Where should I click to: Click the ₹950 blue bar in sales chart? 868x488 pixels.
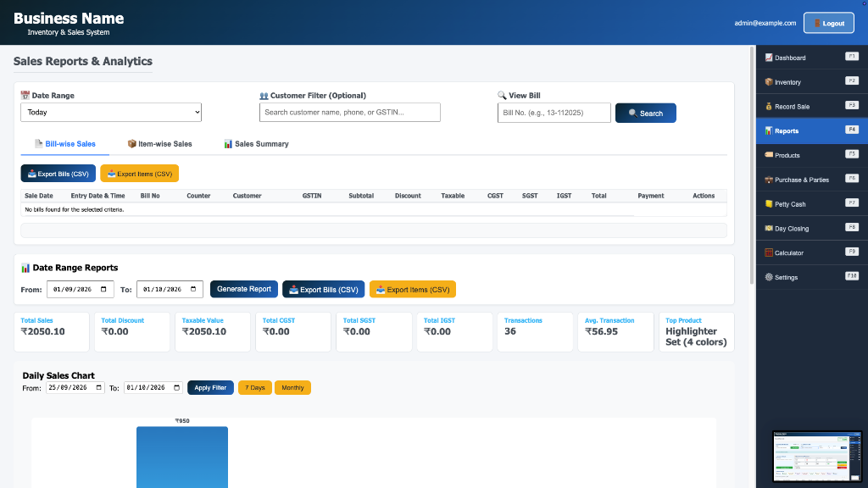[182, 457]
